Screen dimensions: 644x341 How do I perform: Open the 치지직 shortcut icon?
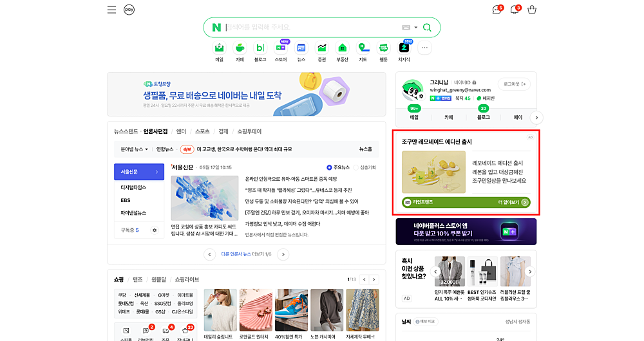click(x=404, y=48)
